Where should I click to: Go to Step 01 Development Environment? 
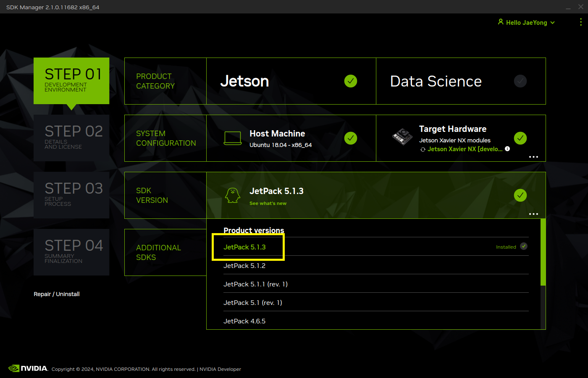click(71, 81)
